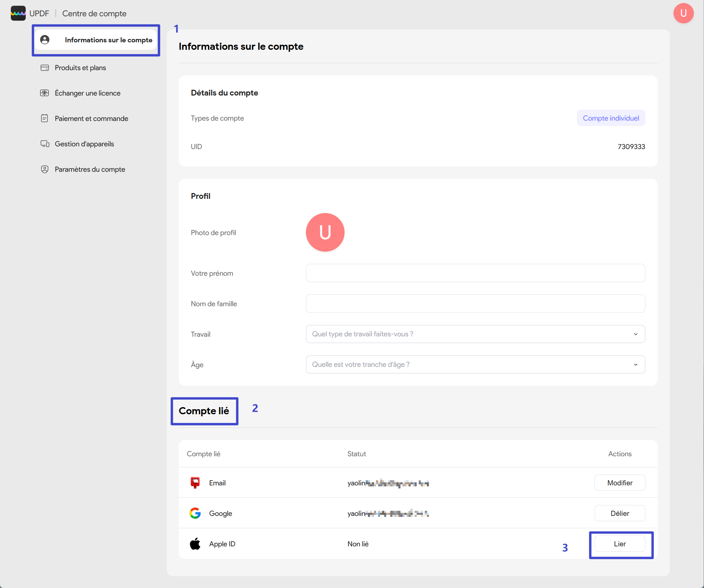Click the devices icon for Gestion d'appareils
704x588 pixels.
[x=45, y=144]
